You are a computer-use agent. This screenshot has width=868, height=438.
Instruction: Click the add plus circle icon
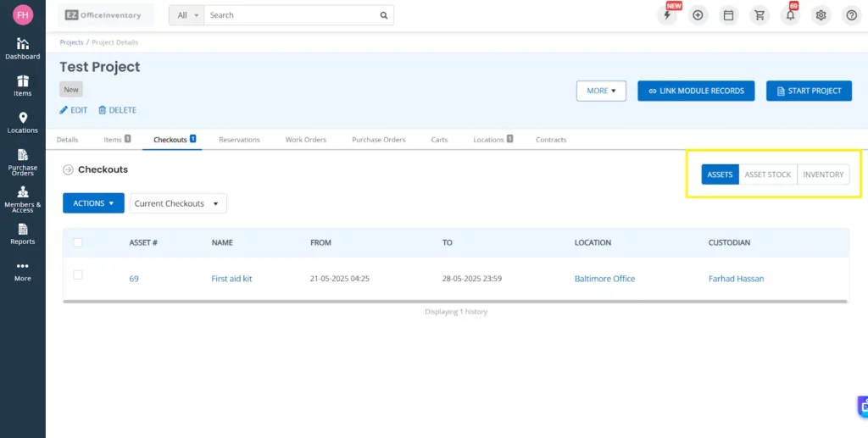coord(698,15)
